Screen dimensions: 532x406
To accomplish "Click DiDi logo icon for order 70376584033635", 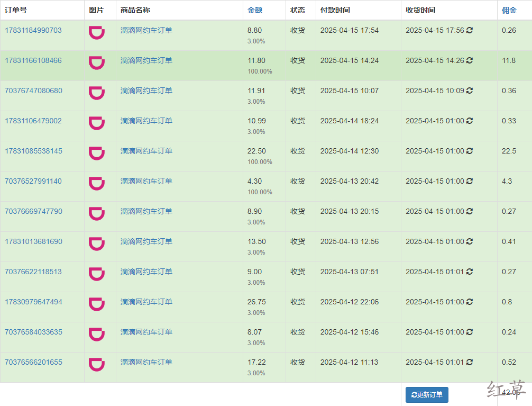I will (x=97, y=335).
